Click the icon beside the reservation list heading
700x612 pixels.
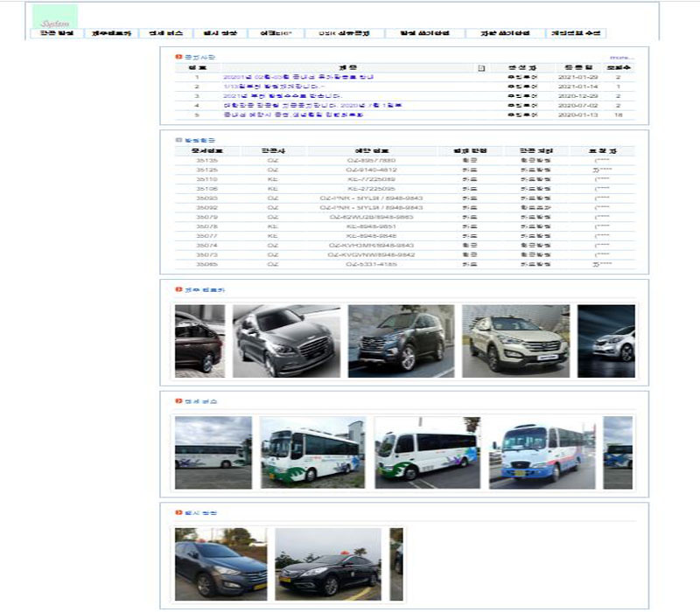coord(178,140)
